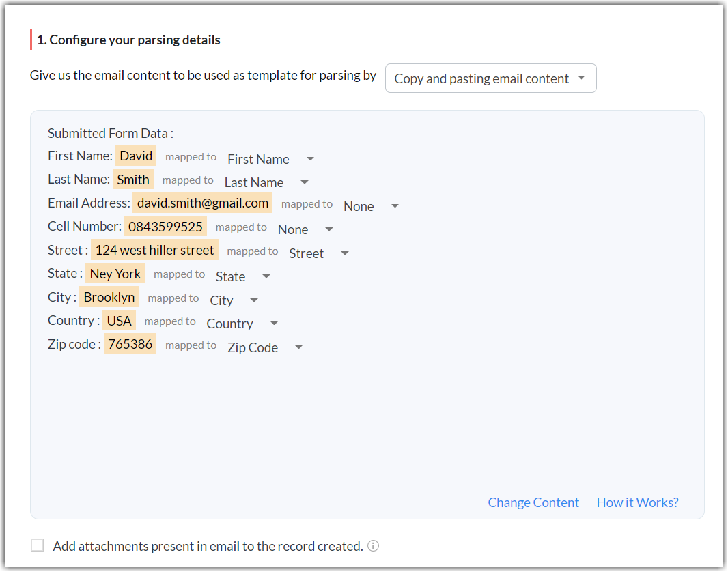Expand the Street mapping dropdown

(318, 253)
